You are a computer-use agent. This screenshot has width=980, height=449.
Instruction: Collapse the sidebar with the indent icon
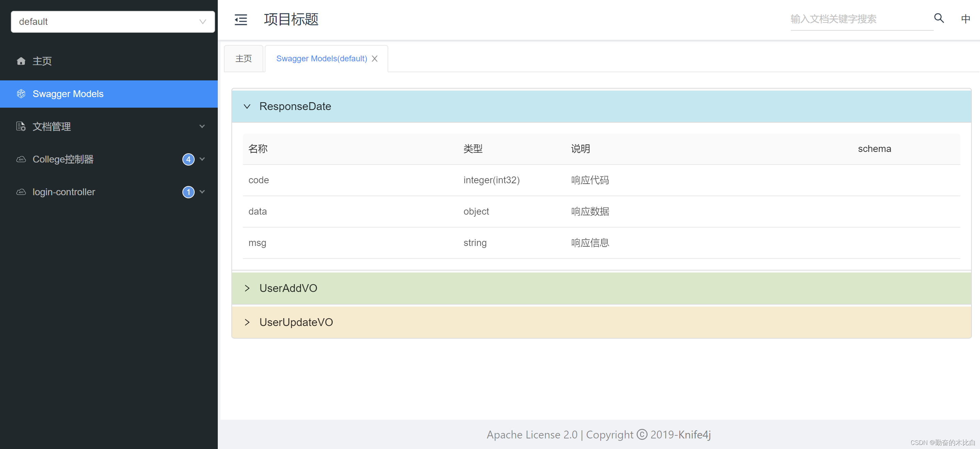[x=241, y=19]
